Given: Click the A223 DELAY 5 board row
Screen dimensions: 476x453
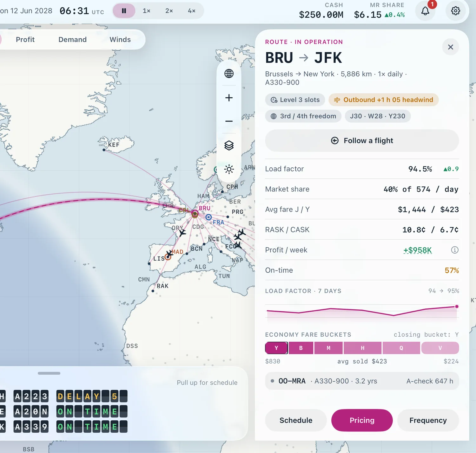Looking at the screenshot, I should tap(64, 396).
